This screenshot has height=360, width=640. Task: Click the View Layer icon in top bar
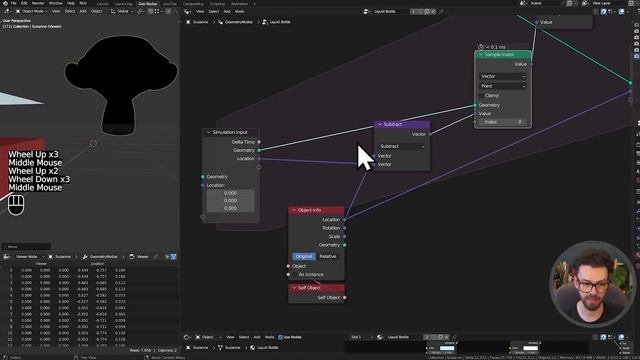point(585,3)
